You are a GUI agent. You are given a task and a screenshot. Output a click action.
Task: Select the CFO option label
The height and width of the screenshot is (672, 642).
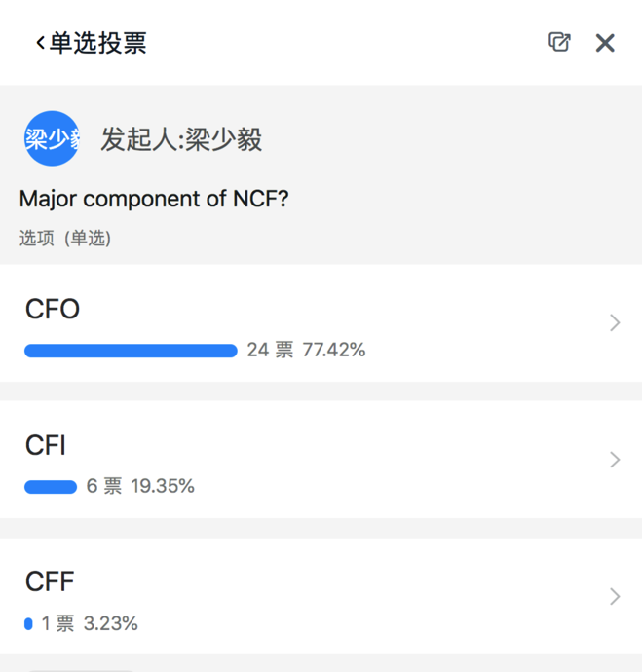click(53, 309)
